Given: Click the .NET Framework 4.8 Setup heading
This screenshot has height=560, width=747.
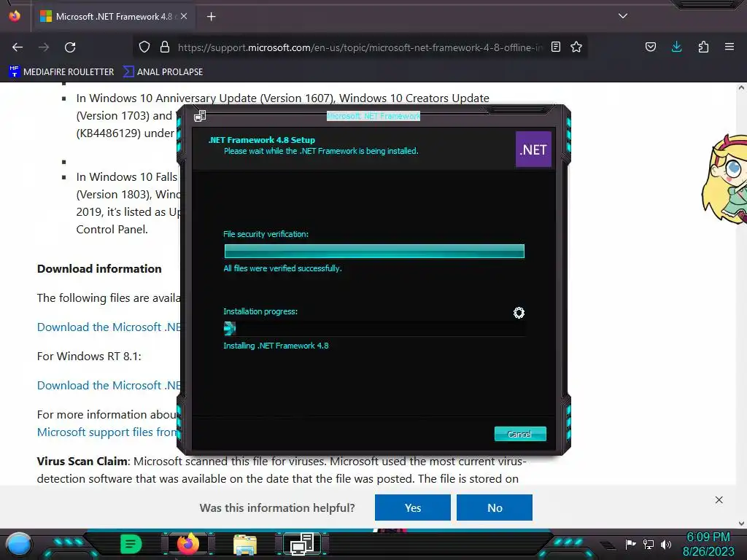Looking at the screenshot, I should [262, 140].
